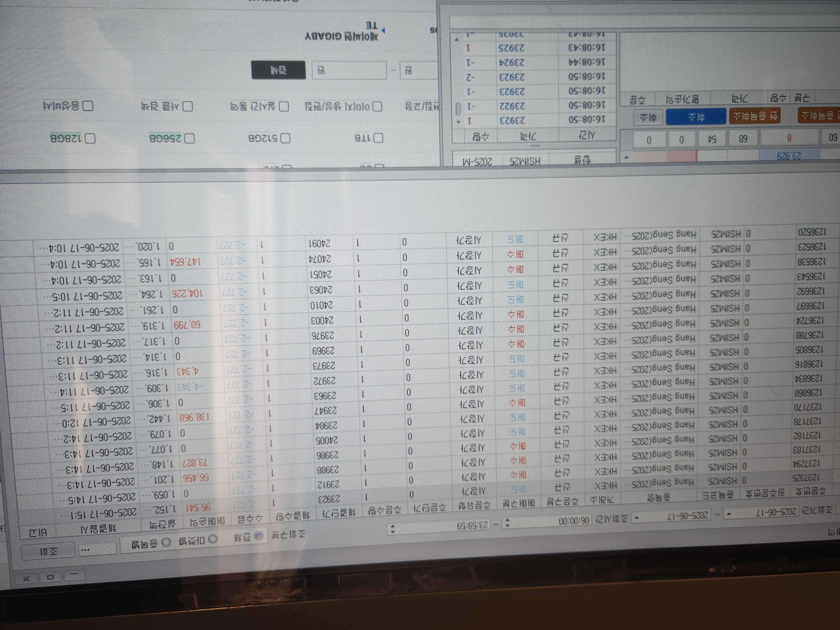The image size is (840, 630).
Task: Click the orange 현 종목취소 button
Action: (754, 116)
